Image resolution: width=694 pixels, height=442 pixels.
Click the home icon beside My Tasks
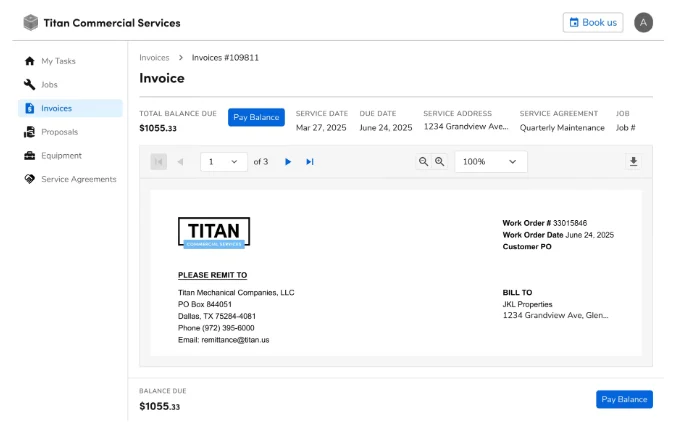30,61
